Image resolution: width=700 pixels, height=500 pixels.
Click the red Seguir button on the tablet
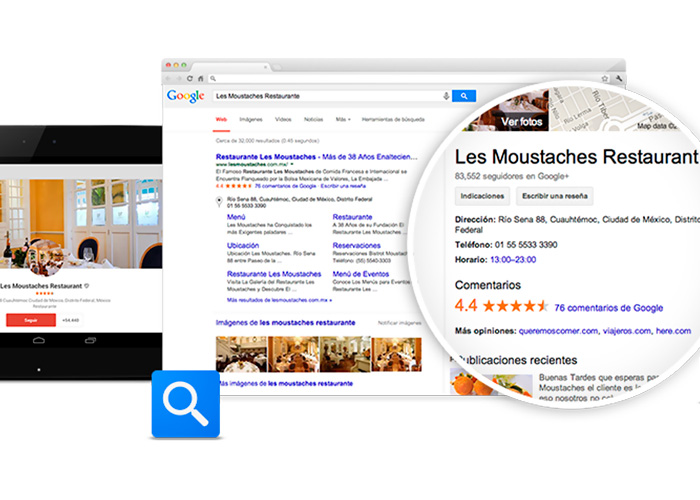pyautogui.click(x=31, y=320)
